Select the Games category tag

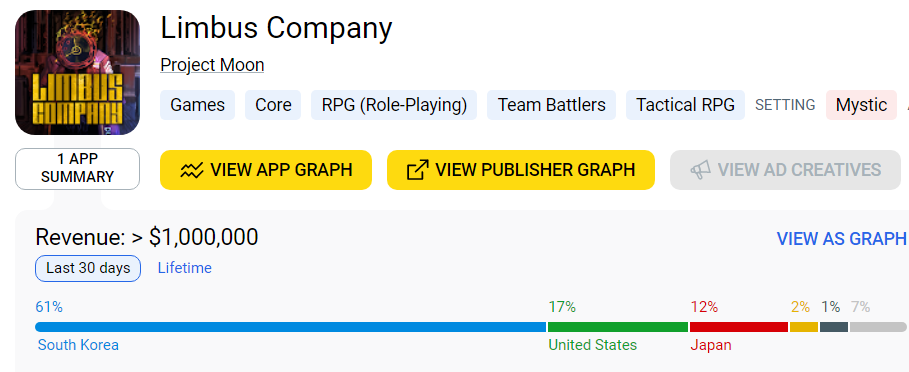point(198,105)
